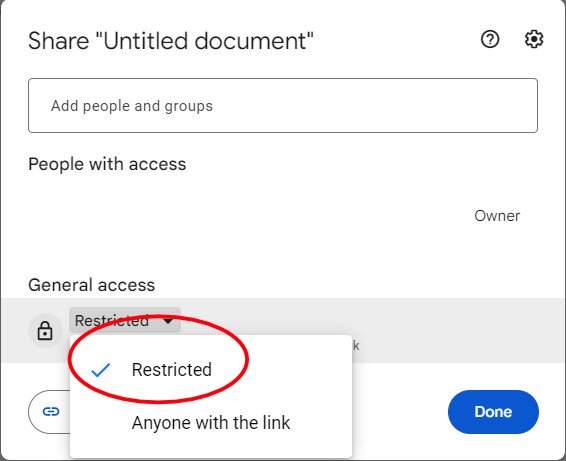Choose Anyone with the link option
The height and width of the screenshot is (461, 566).
[210, 423]
